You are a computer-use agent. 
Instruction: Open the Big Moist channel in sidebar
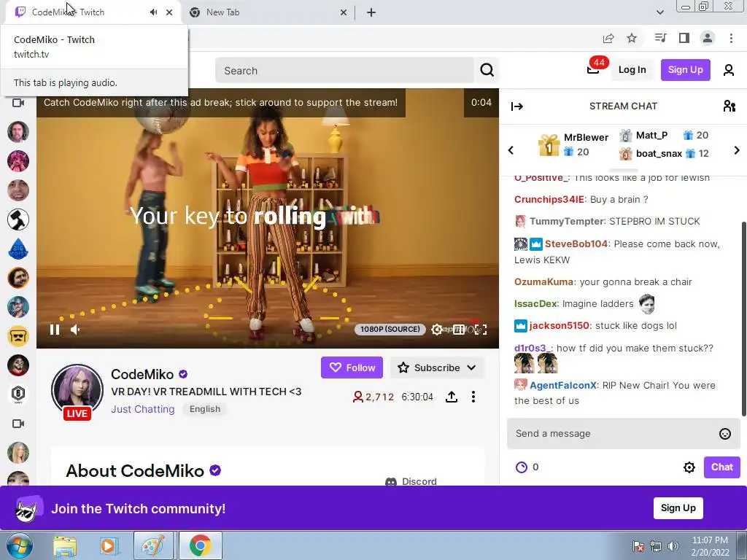(18, 249)
